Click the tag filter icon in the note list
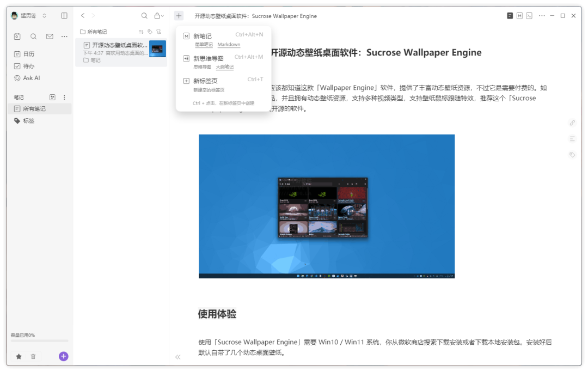588x372 pixels. 150,32
